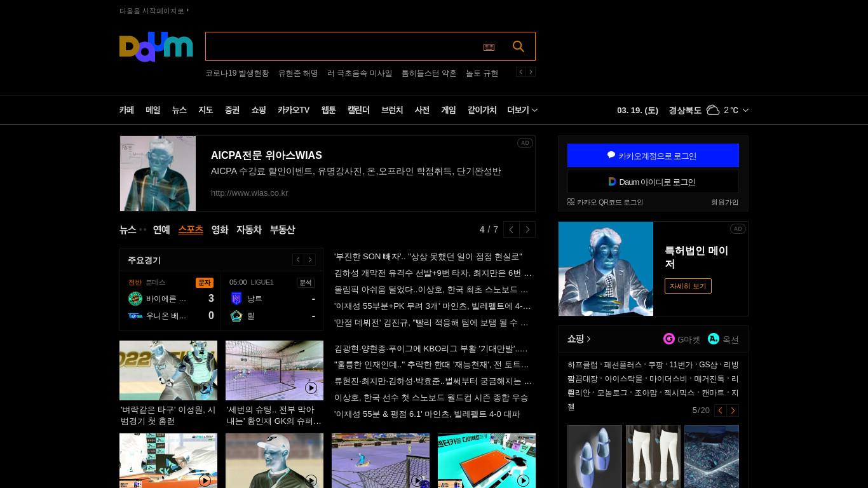Open the 회원가입 link

[x=724, y=202]
